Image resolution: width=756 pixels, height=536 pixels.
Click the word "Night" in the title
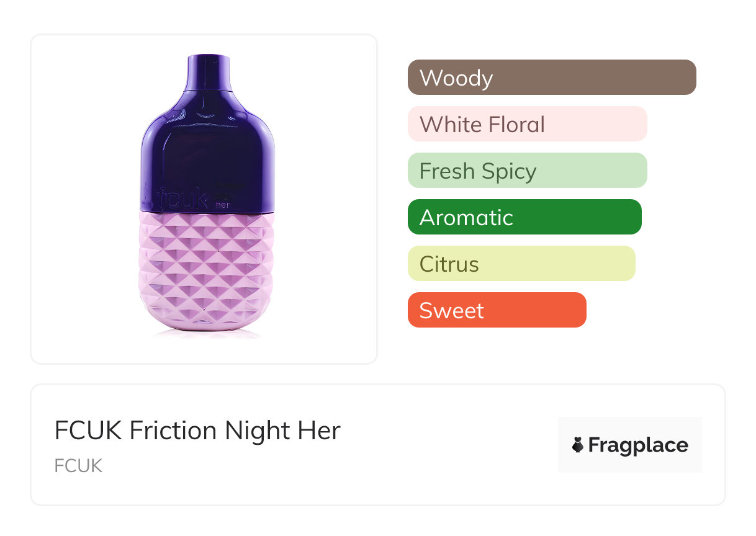tap(256, 431)
